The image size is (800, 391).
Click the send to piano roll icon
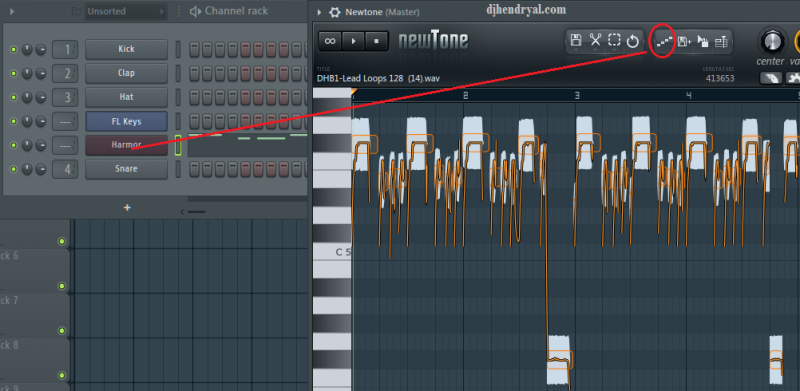(x=664, y=42)
